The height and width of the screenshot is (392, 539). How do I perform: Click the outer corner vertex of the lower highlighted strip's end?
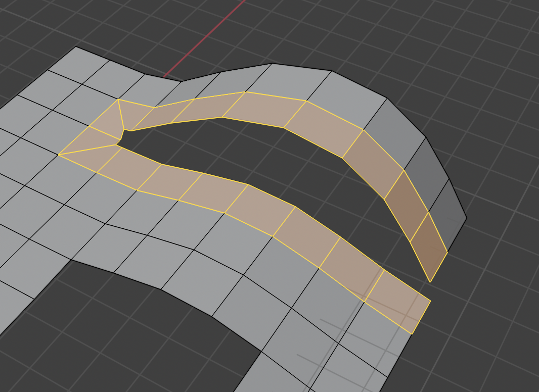coord(430,301)
